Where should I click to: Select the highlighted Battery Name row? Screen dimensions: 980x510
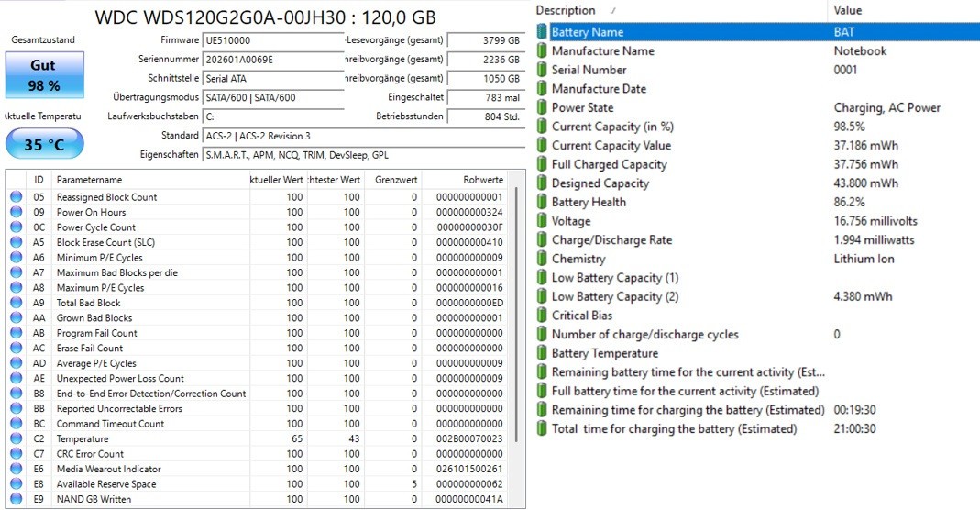(757, 32)
